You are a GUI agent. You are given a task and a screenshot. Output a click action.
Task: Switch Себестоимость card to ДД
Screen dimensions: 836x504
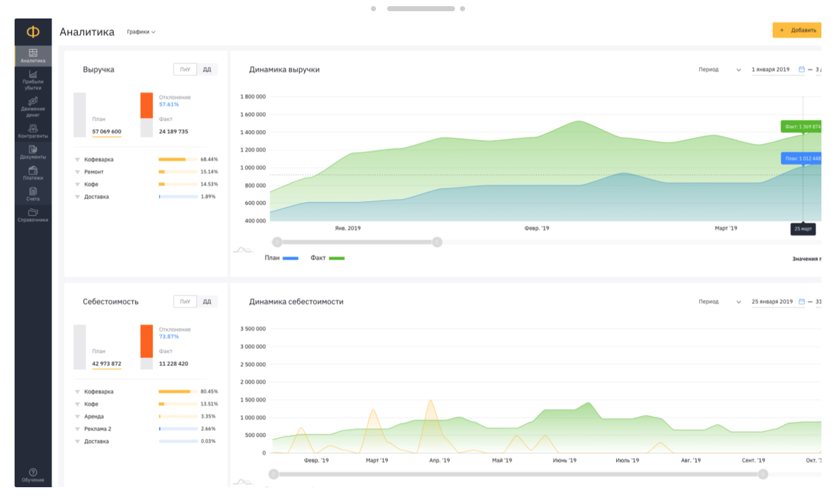tap(207, 301)
